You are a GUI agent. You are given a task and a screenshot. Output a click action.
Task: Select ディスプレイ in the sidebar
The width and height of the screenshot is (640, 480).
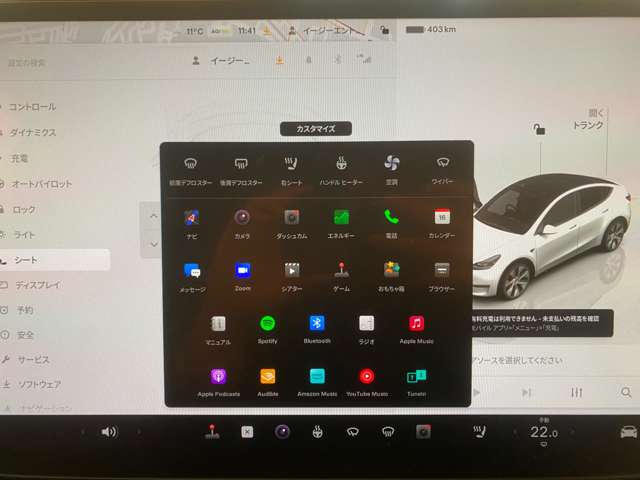[x=38, y=285]
